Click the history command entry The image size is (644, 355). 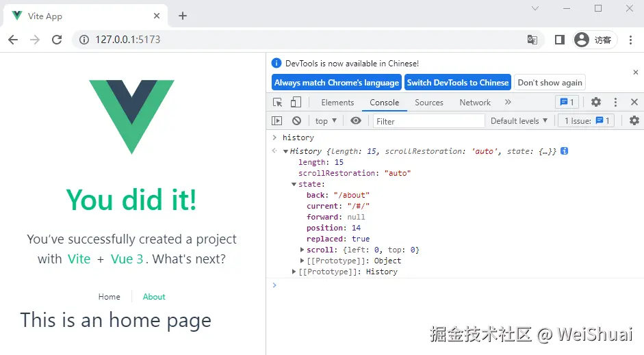[298, 137]
